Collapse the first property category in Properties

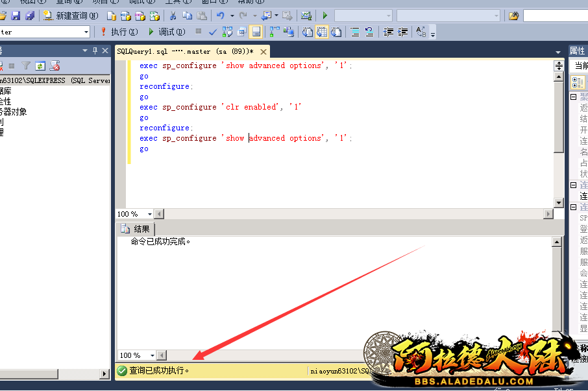573,97
